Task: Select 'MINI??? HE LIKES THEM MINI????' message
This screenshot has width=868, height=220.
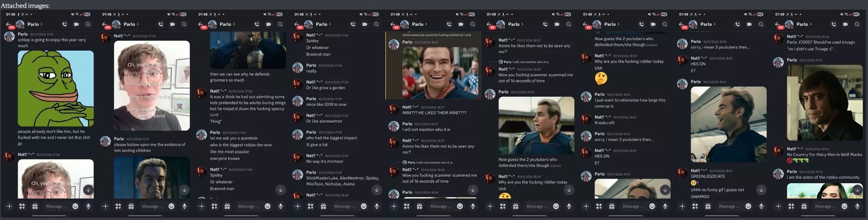Action: (x=434, y=113)
